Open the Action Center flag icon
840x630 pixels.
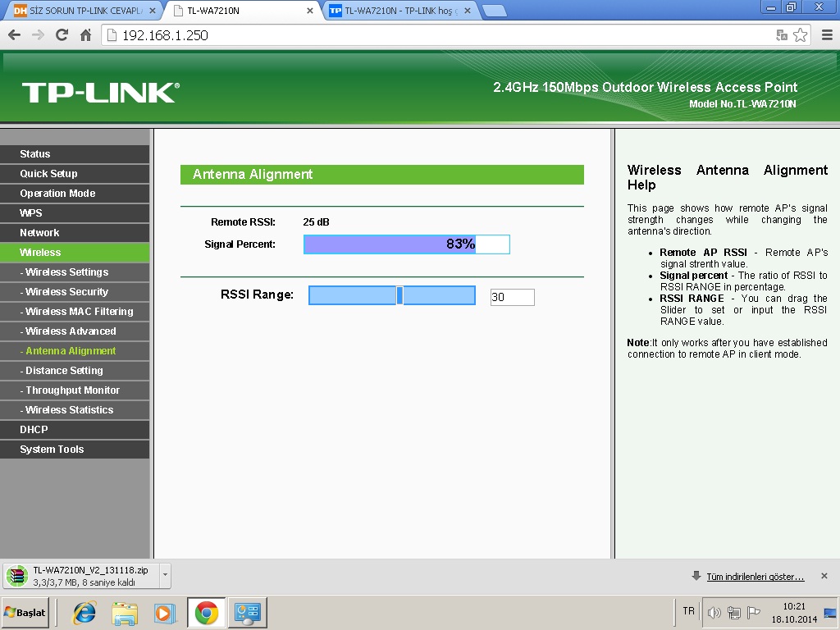754,612
